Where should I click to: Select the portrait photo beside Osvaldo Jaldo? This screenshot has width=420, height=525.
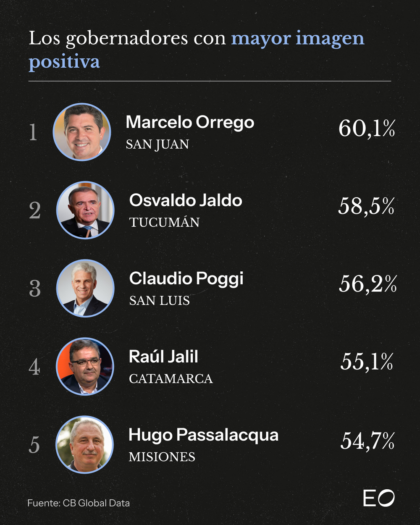85,210
